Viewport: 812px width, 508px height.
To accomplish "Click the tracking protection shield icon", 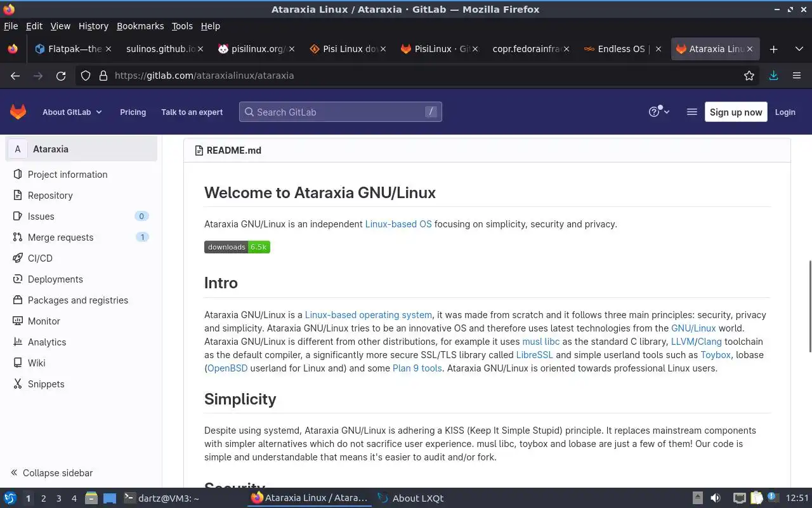I will pos(86,76).
